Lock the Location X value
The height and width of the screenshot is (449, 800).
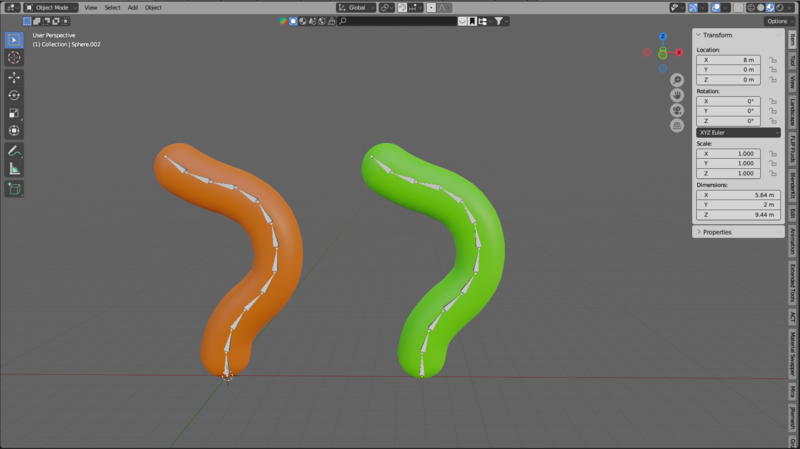tap(773, 60)
